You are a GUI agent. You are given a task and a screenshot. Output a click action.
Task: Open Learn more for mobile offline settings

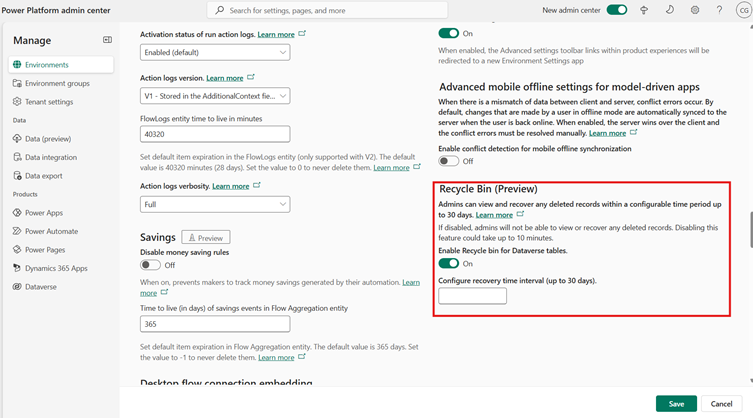click(x=607, y=133)
